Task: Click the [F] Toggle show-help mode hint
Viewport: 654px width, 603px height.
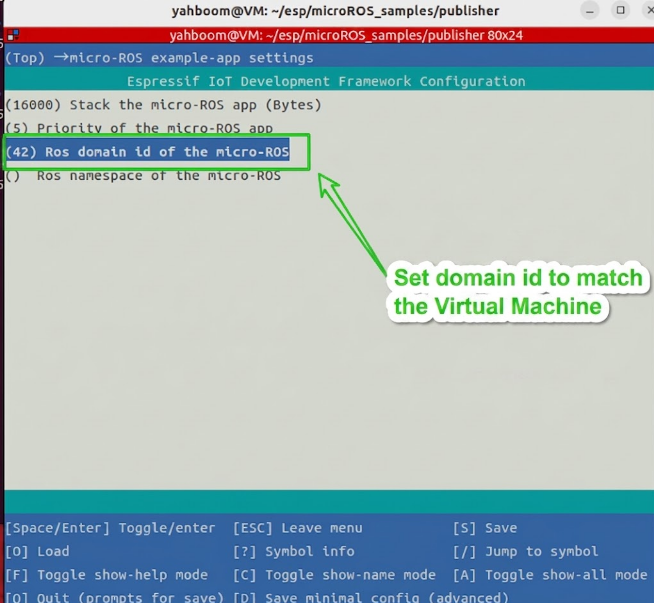Action: pyautogui.click(x=106, y=575)
